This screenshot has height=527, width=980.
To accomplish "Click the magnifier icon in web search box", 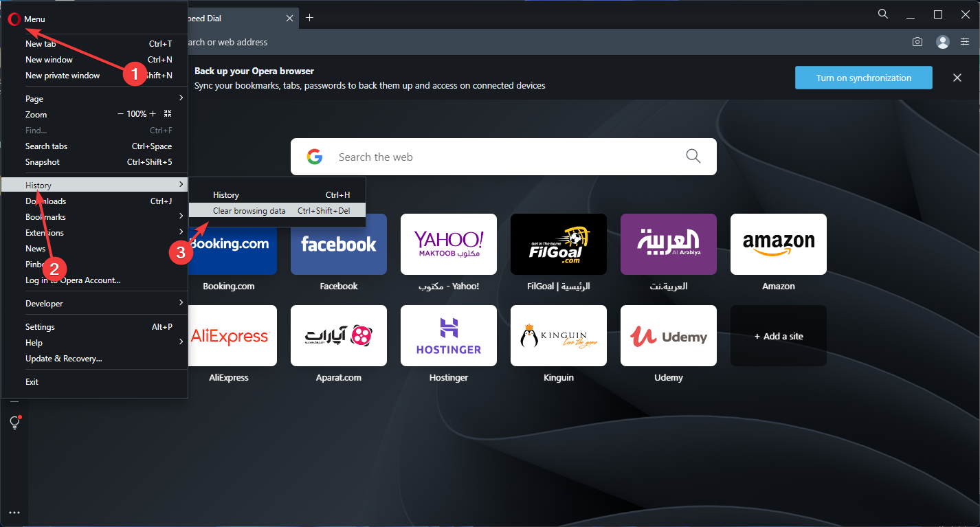I will click(x=693, y=156).
